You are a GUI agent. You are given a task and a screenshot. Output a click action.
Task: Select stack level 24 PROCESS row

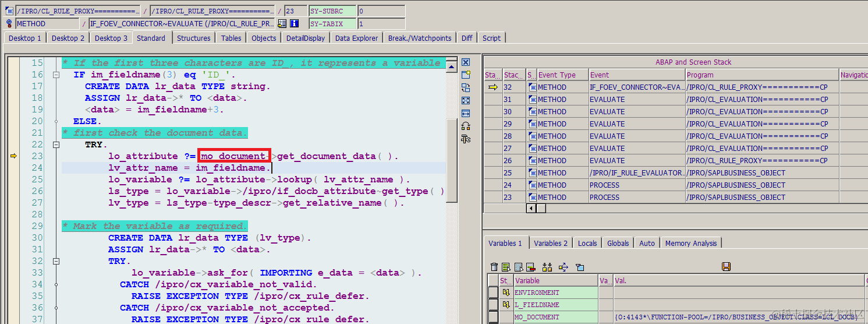[675, 185]
